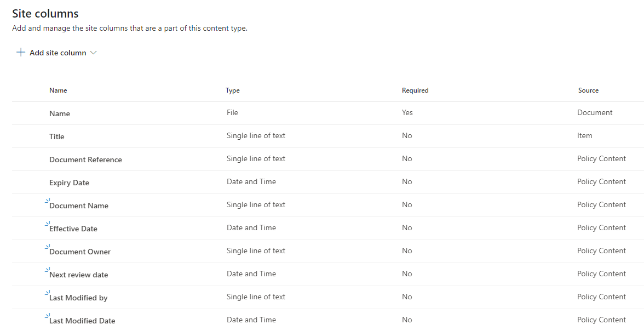644x330 pixels.
Task: Click the Add site column button
Action: pos(58,53)
